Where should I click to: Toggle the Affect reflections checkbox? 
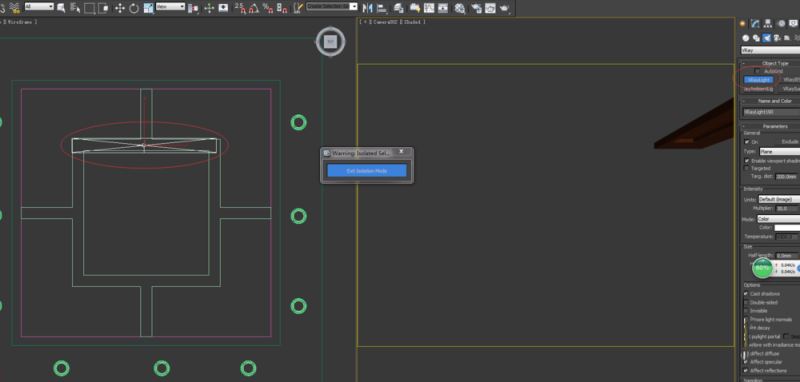click(x=746, y=370)
